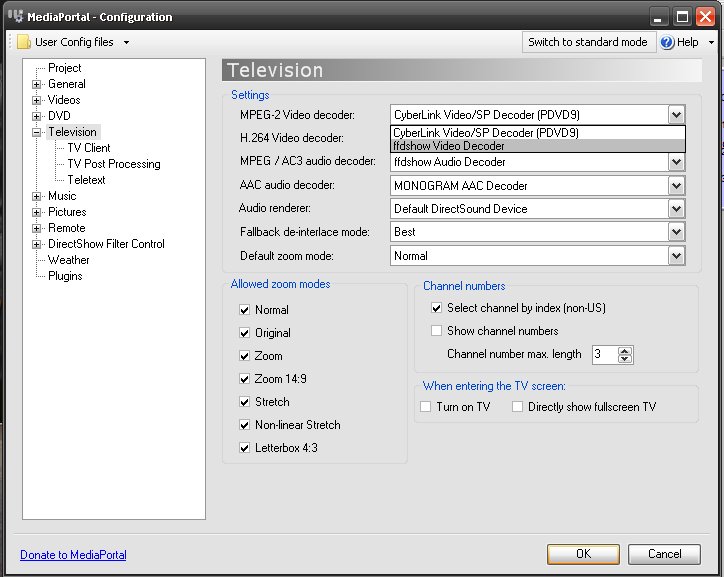The width and height of the screenshot is (724, 577).
Task: Expand the Music tree node
Action: [36, 196]
